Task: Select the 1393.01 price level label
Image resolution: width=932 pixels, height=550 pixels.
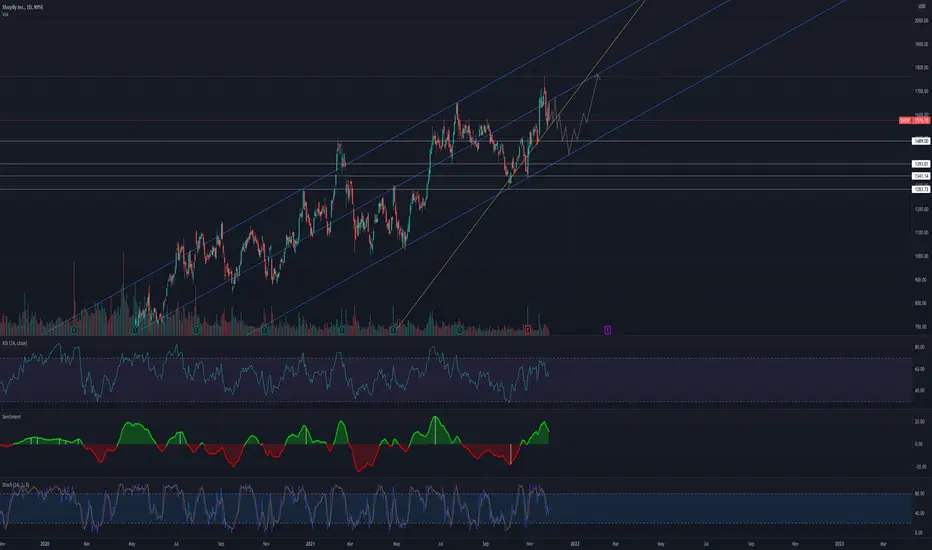Action: (921, 164)
